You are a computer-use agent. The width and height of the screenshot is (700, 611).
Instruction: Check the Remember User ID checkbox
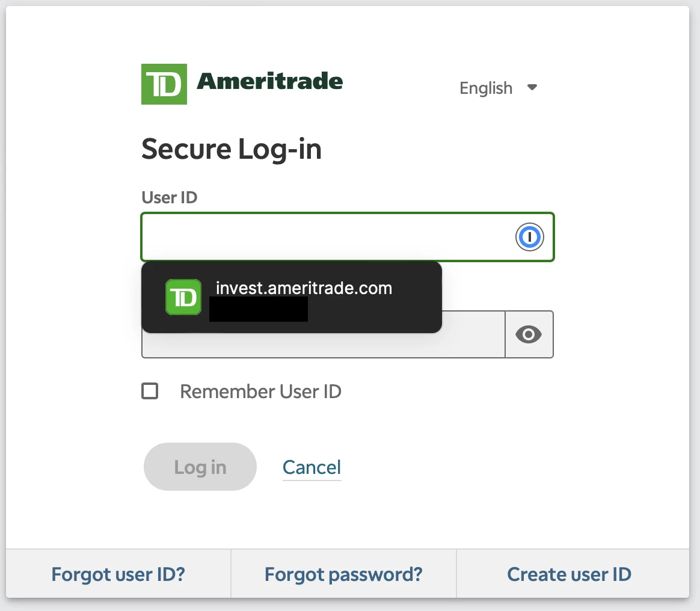150,391
